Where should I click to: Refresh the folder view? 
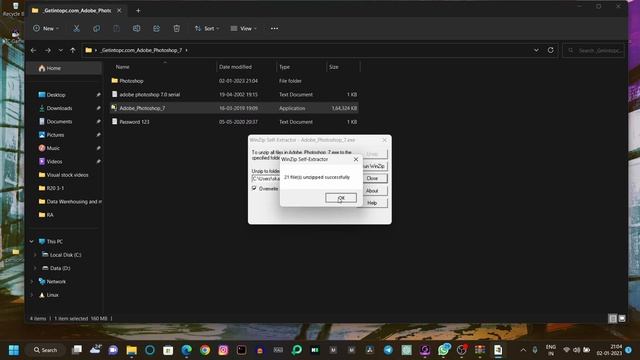tap(550, 50)
